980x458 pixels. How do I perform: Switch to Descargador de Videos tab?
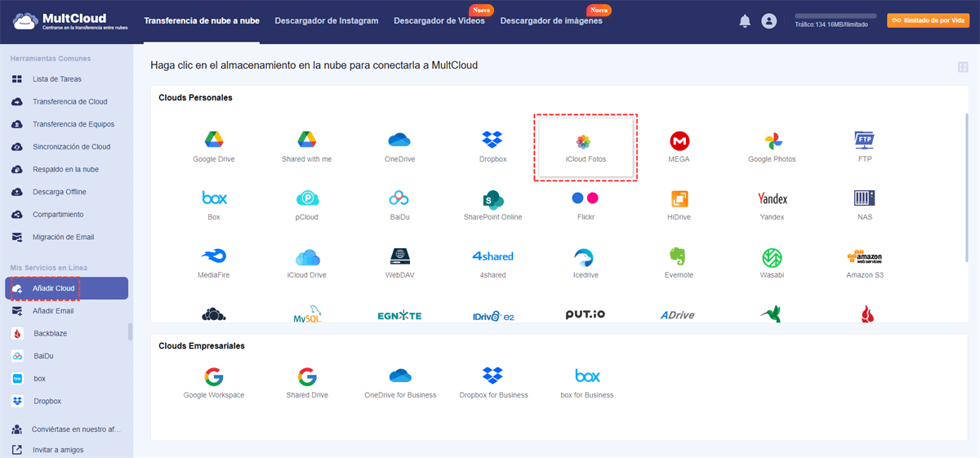coord(439,20)
